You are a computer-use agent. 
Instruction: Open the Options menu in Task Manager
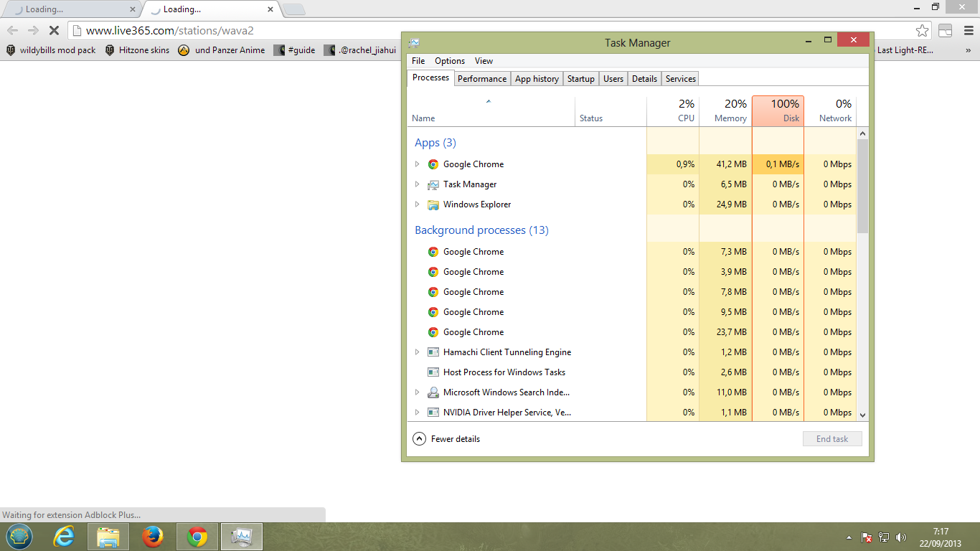pos(450,61)
